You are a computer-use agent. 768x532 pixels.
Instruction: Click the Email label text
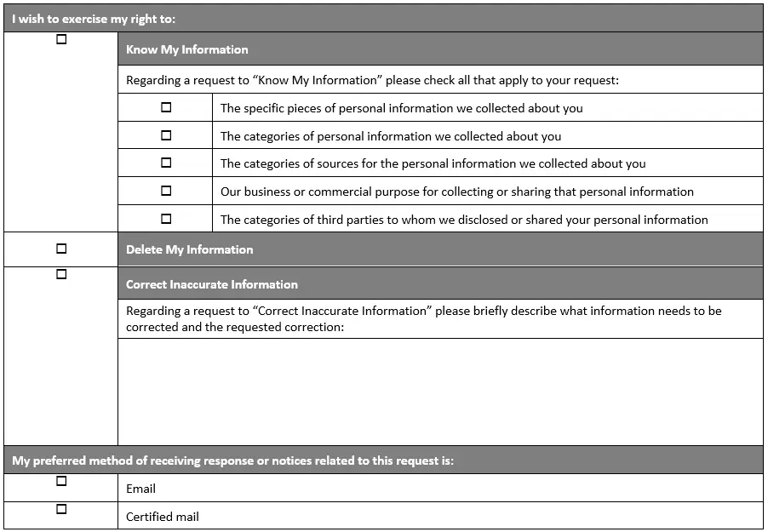click(x=140, y=489)
